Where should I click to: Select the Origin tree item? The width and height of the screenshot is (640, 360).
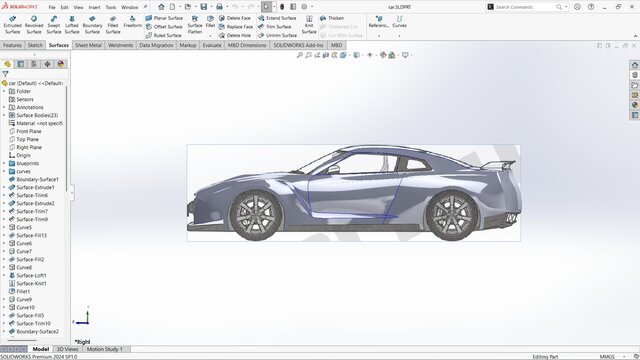pyautogui.click(x=23, y=156)
